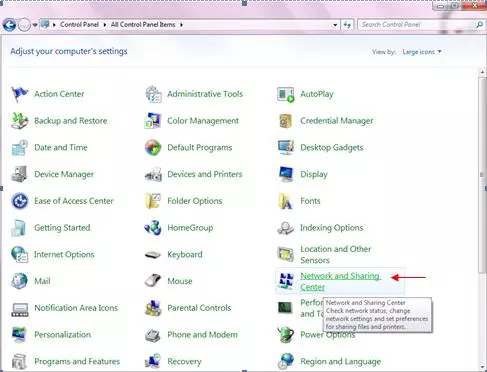The height and width of the screenshot is (372, 487).
Task: Click the Back navigation button
Action: point(9,25)
